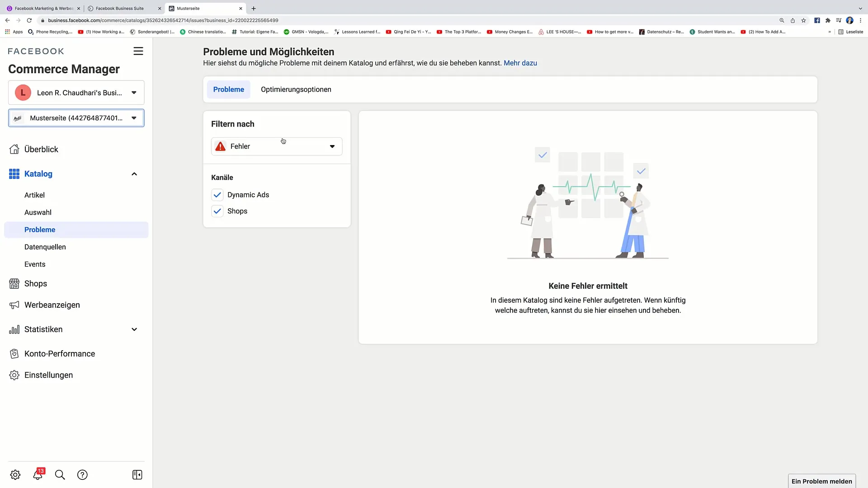Open Probleme in the Katalog menu
This screenshot has height=488, width=868.
coord(76,230)
